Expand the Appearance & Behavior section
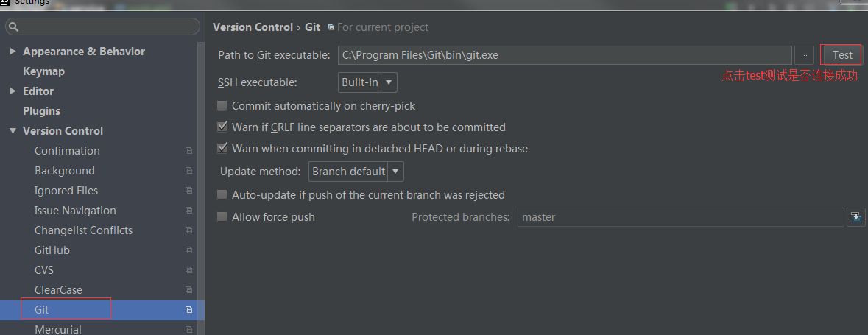Image resolution: width=868 pixels, height=335 pixels. pos(13,52)
